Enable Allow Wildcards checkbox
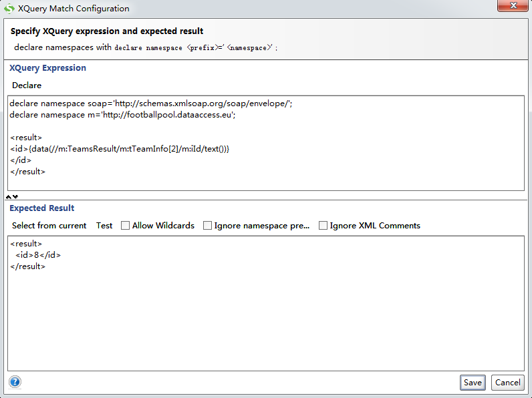This screenshot has height=398, width=532. pyautogui.click(x=125, y=226)
